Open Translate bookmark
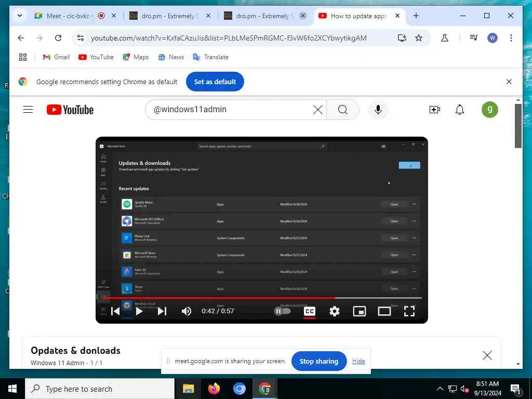The height and width of the screenshot is (399, 532). (210, 57)
